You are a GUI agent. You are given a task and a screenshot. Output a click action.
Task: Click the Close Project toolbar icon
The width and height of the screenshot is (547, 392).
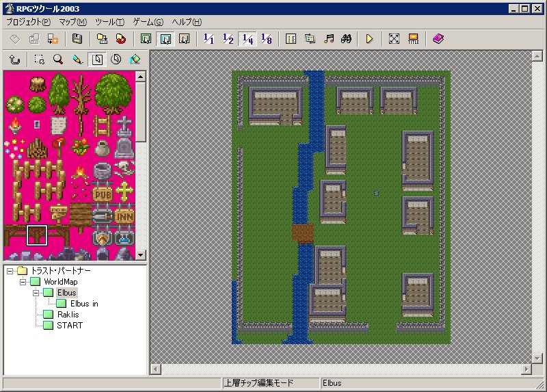[53, 39]
